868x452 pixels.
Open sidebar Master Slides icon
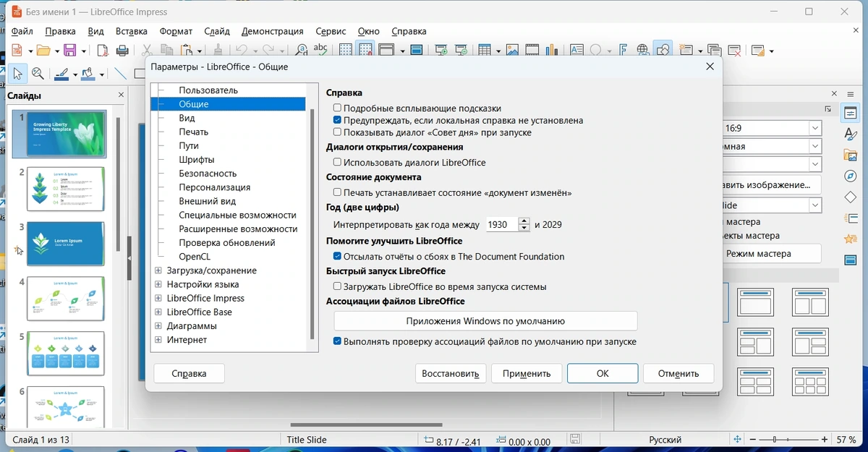(851, 260)
